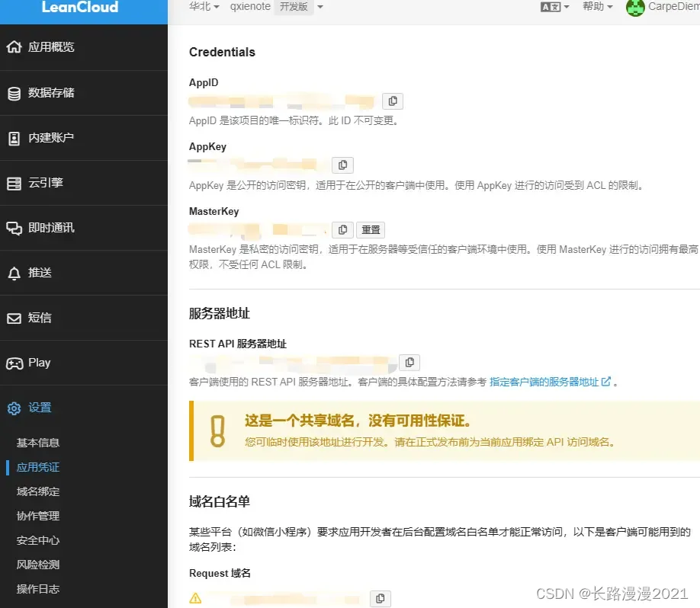
Task: Click the 云引擎 server icon
Action: (x=14, y=184)
